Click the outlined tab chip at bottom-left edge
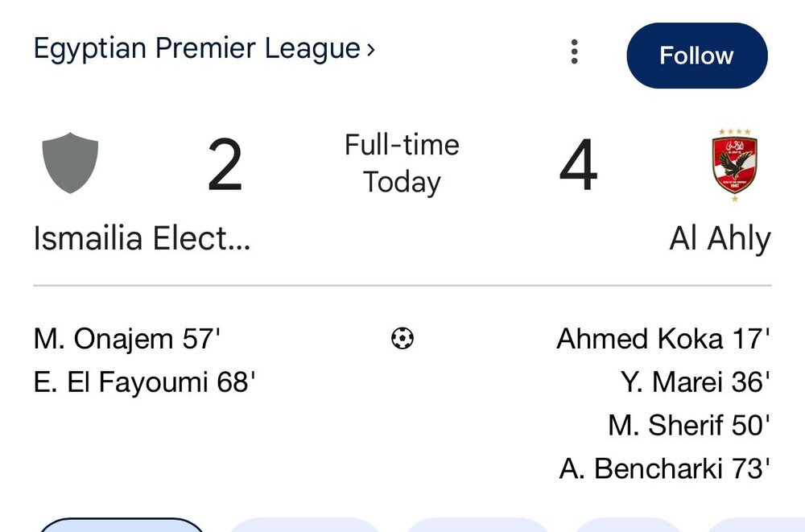This screenshot has width=805, height=532. 121,526
